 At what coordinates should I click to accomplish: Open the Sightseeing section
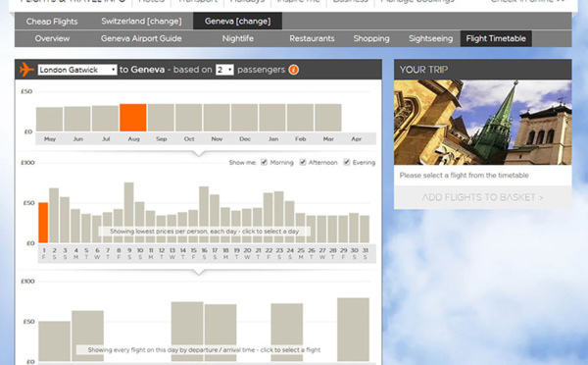(430, 38)
